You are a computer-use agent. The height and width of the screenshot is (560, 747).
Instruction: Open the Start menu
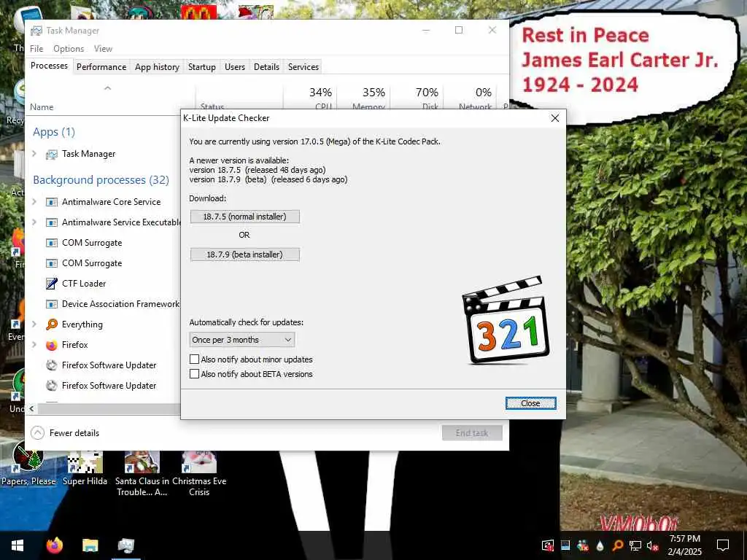pos(18,545)
